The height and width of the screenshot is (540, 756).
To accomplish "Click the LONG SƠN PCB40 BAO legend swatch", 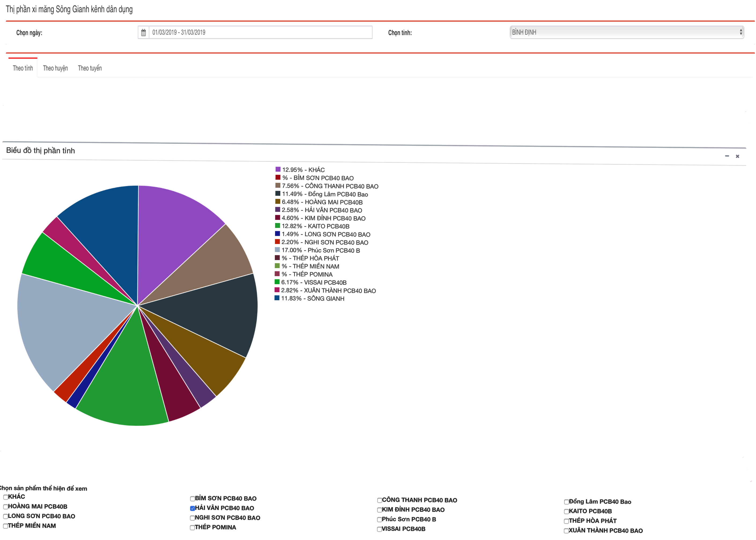I will point(277,233).
